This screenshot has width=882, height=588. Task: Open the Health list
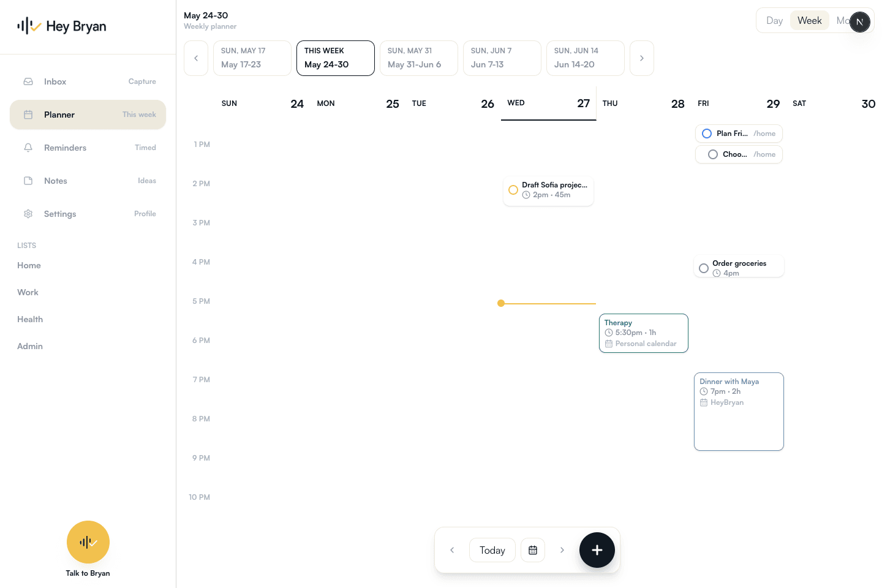click(30, 319)
